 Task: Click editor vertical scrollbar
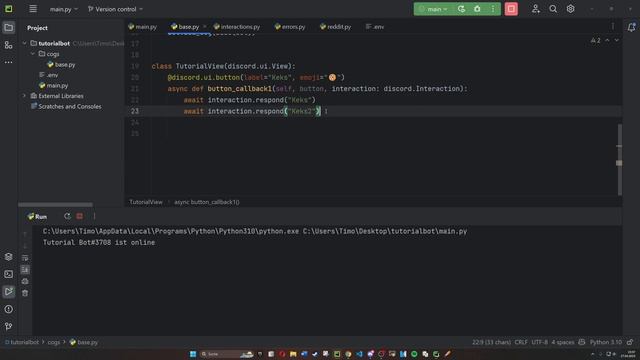point(620,159)
